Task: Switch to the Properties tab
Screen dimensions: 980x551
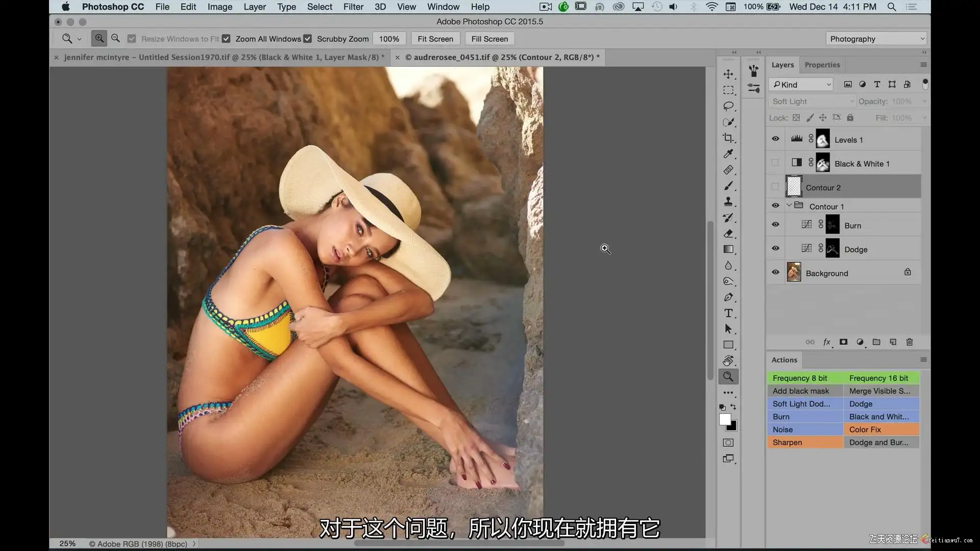Action: 822,65
